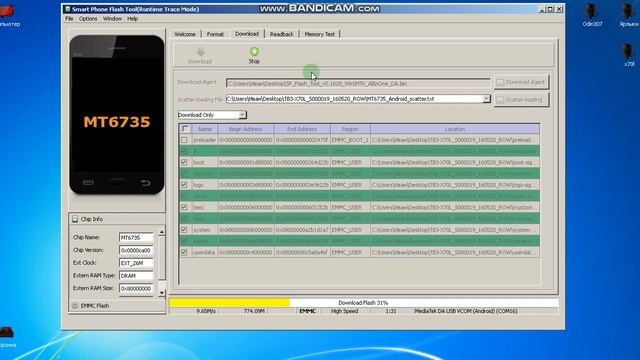
Task: Click the Begin Address column header
Action: click(246, 129)
